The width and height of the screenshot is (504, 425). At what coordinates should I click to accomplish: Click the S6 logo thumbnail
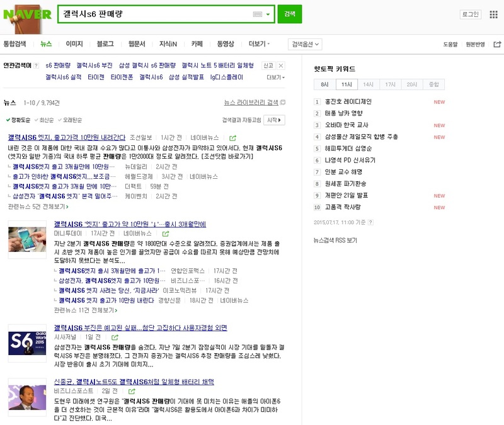point(27,343)
